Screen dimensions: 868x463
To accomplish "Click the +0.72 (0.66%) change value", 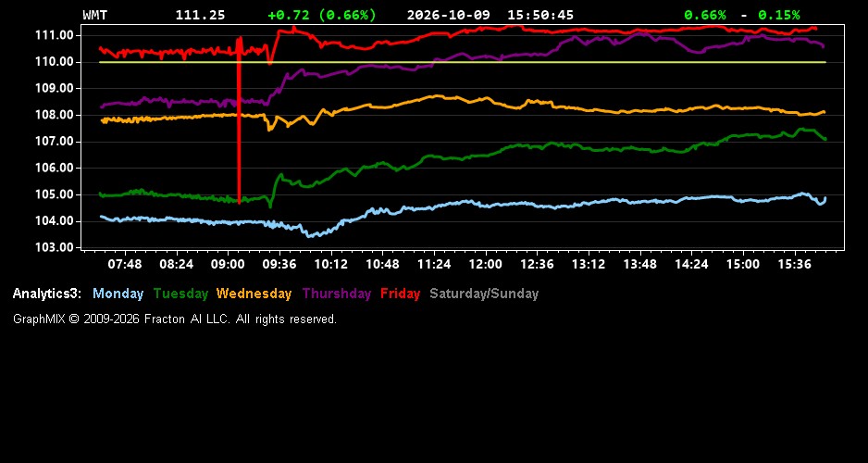I will click(322, 16).
